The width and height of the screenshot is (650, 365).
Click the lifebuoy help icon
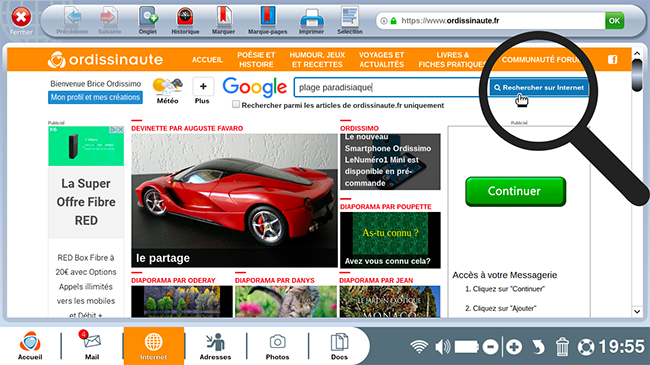point(586,347)
